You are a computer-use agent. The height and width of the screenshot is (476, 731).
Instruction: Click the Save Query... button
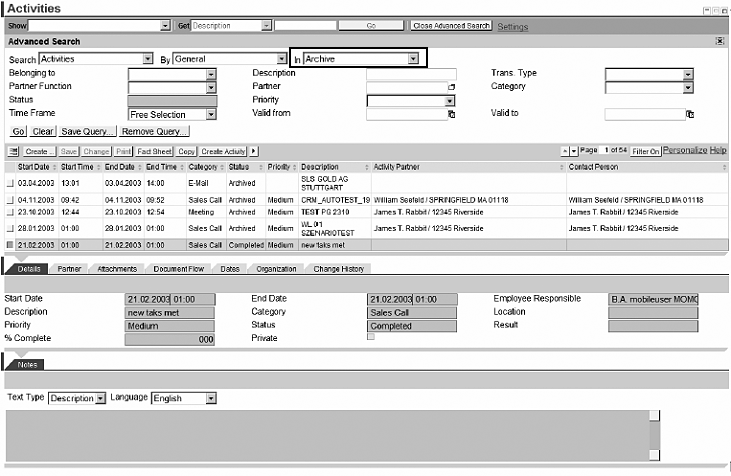(88, 131)
